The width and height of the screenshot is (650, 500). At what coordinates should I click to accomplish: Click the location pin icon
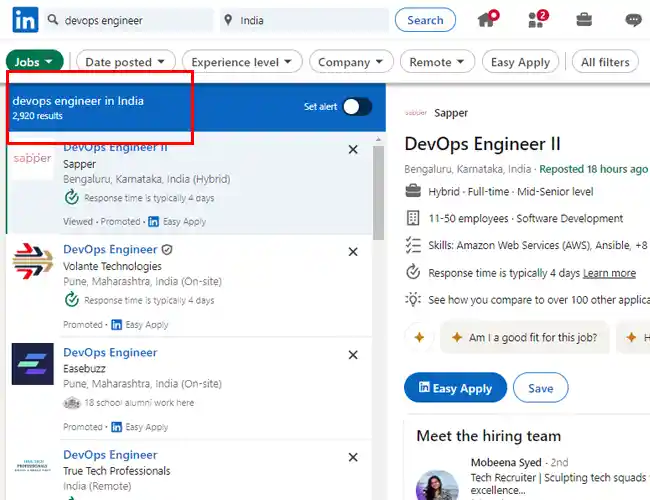click(x=228, y=19)
